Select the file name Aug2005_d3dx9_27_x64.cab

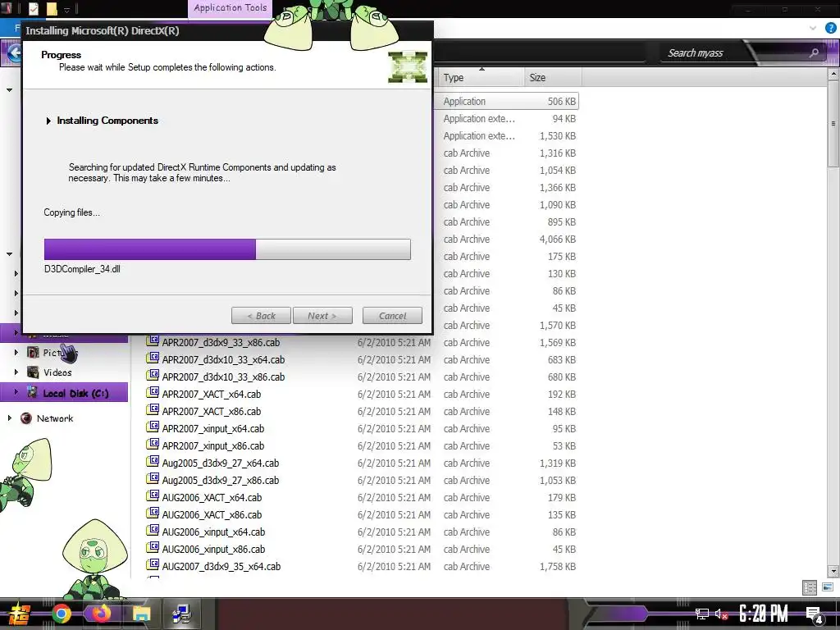220,463
